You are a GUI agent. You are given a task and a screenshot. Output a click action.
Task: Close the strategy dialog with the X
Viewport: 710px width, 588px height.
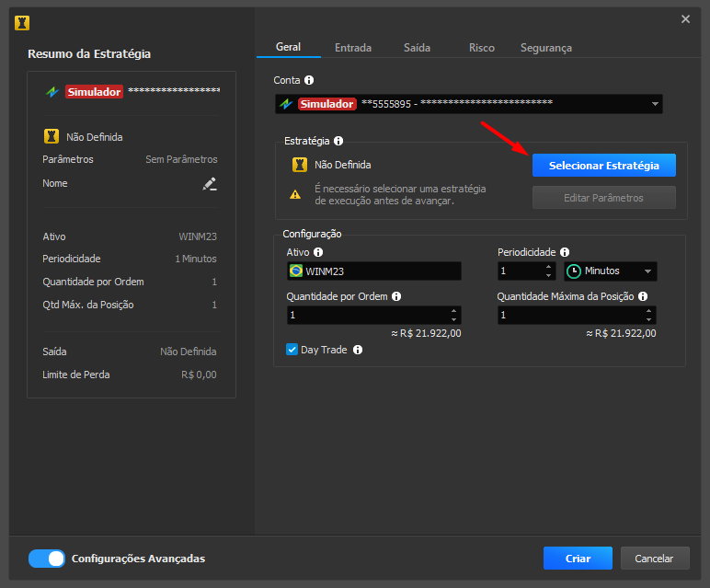point(685,19)
